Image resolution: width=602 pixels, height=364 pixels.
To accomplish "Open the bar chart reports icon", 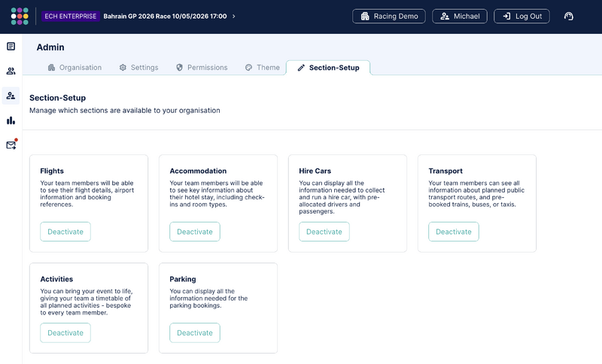I will point(11,120).
